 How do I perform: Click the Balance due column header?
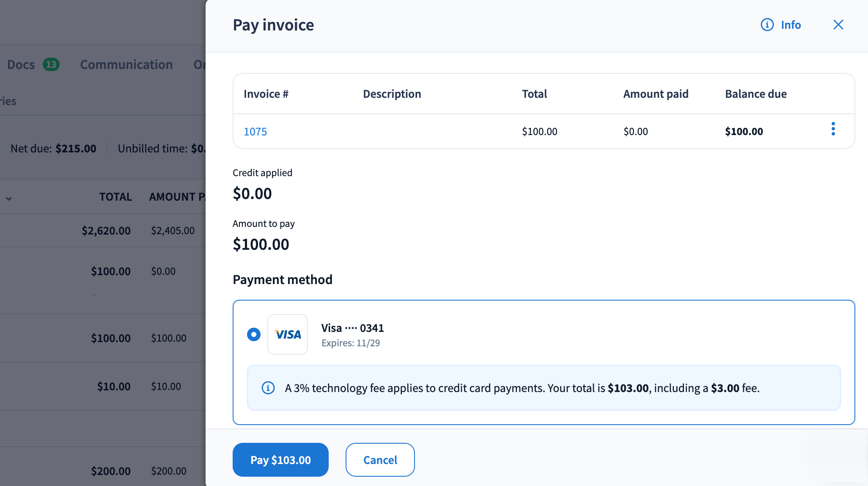click(755, 94)
